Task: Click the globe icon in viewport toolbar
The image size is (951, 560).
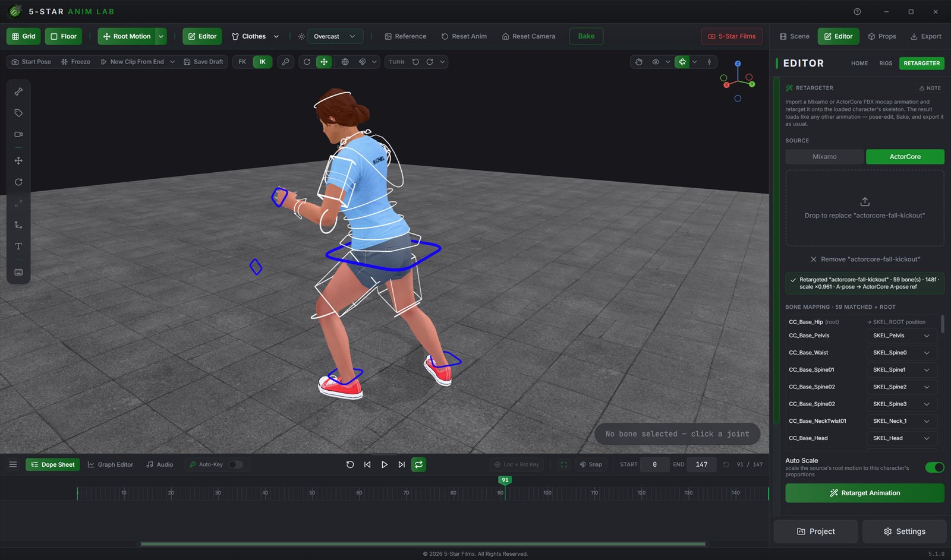Action: pos(345,62)
